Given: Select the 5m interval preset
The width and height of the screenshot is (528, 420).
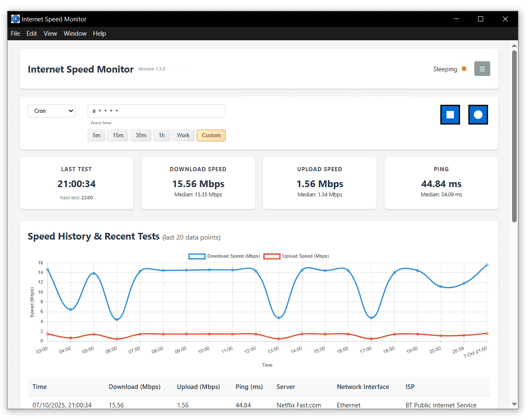Looking at the screenshot, I should [x=96, y=136].
